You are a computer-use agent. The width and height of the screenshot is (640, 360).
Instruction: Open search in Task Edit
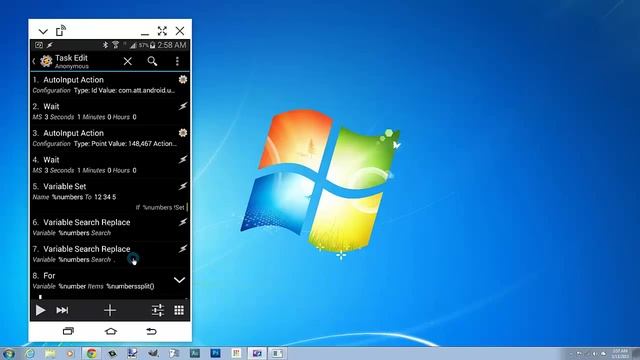152,61
